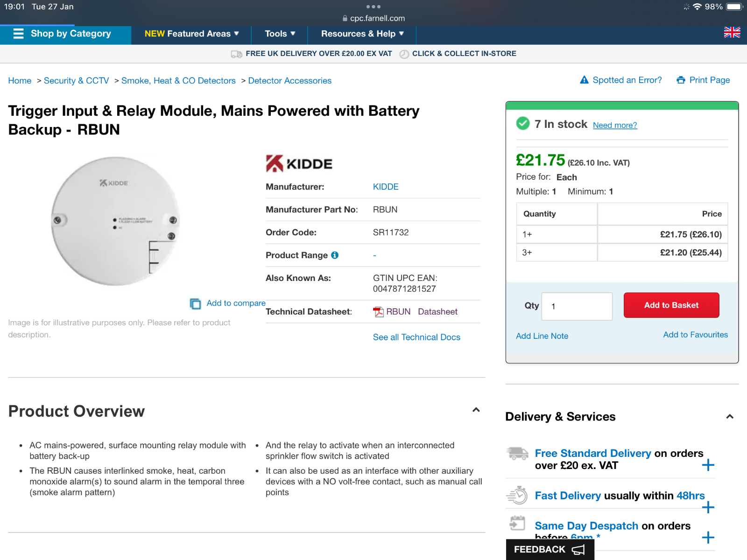747x560 pixels.
Task: Open the NEW Featured Areas menu
Action: [x=191, y=34]
